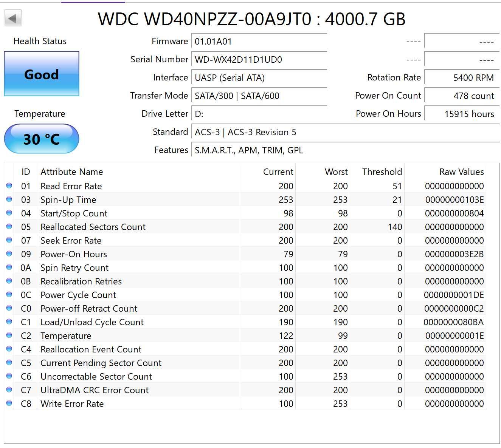The height and width of the screenshot is (448, 501).
Task: Select the Spin-Up Time attribute name
Action: (68, 200)
